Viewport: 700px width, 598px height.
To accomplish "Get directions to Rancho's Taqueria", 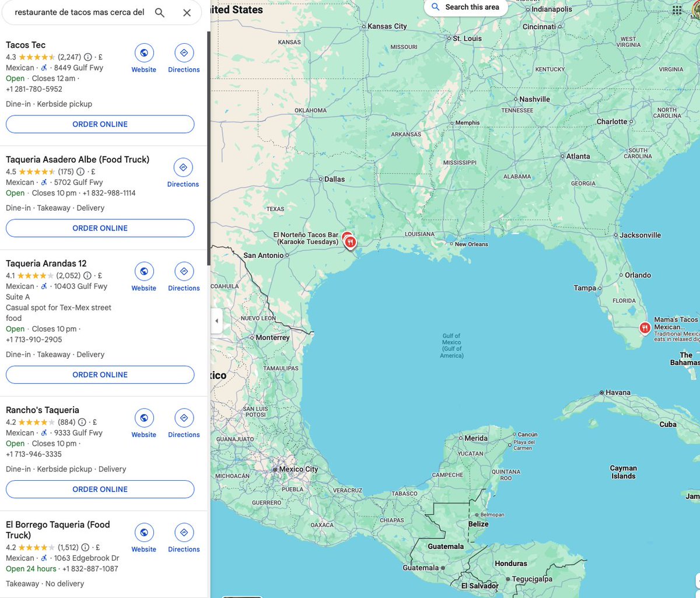I will coord(184,418).
